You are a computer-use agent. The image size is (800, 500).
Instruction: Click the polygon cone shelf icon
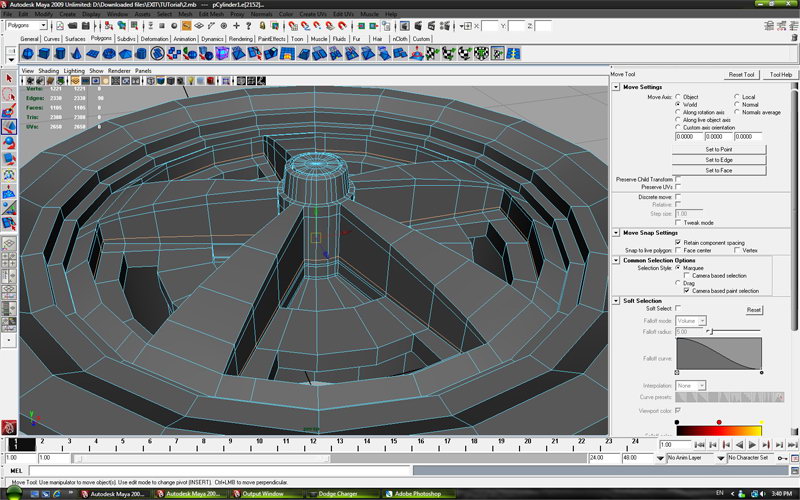pos(76,53)
